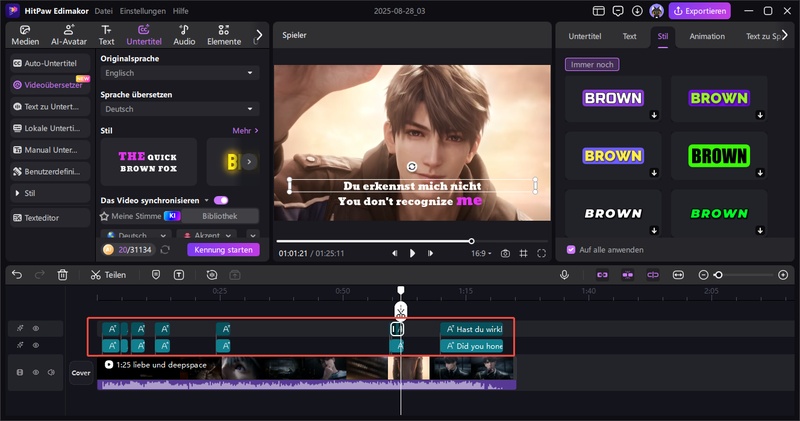Image resolution: width=800 pixels, height=421 pixels.
Task: Open translate language dropdown showing Deutsch
Action: coord(179,109)
